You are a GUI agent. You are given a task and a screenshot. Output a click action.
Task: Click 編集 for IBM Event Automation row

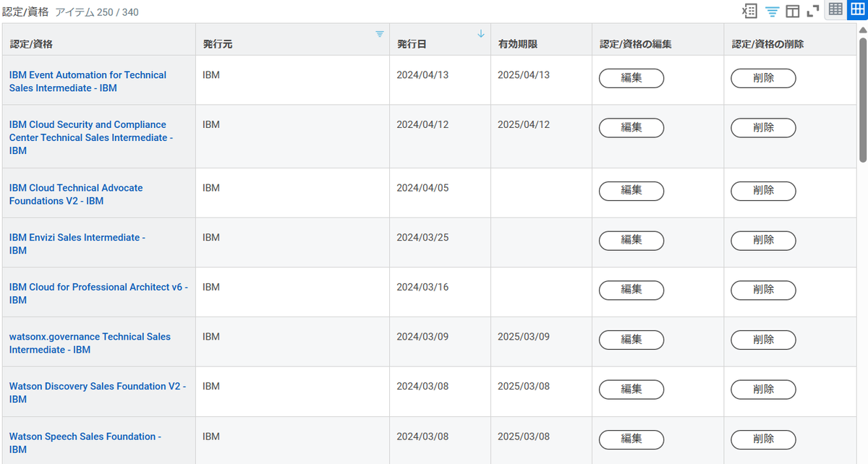click(631, 78)
